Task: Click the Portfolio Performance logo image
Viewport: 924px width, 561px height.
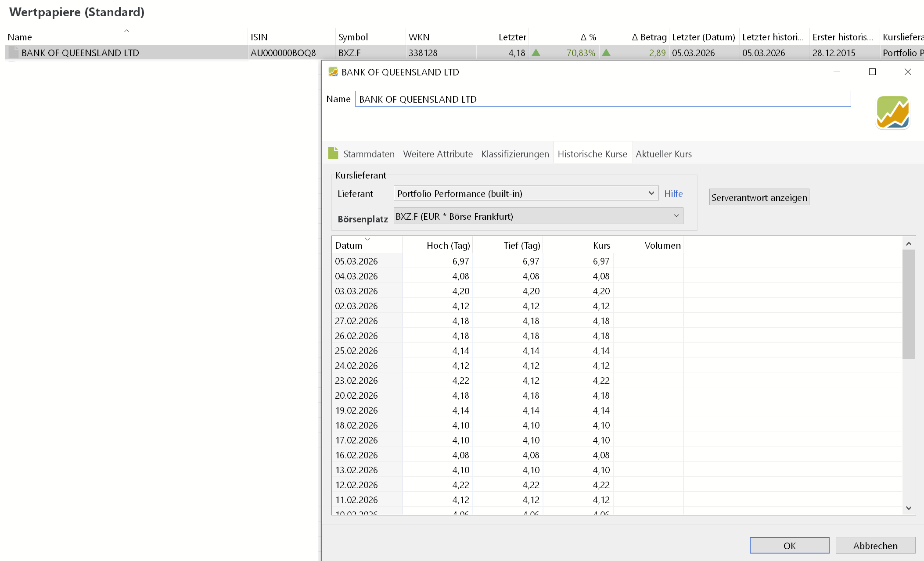Action: tap(893, 113)
